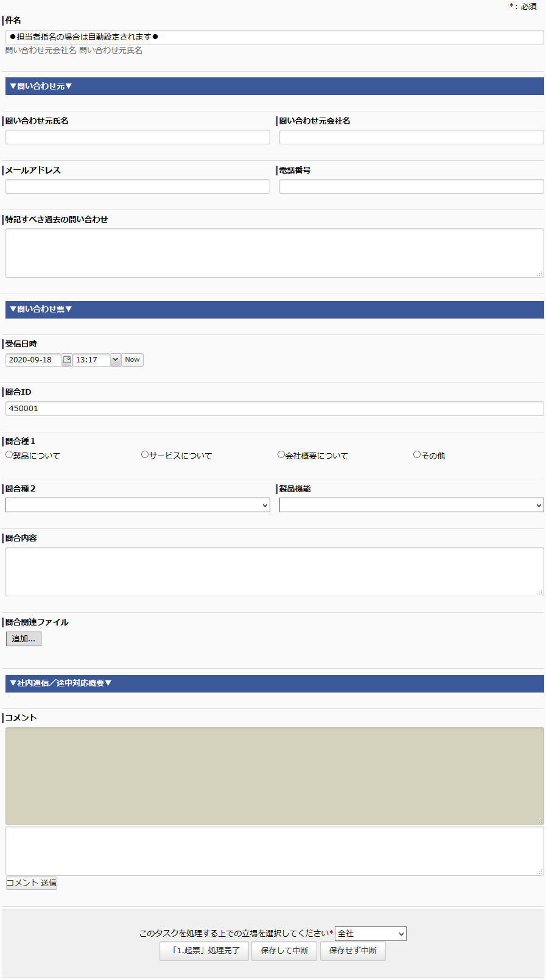Click the 電話番号 input field

tap(411, 186)
